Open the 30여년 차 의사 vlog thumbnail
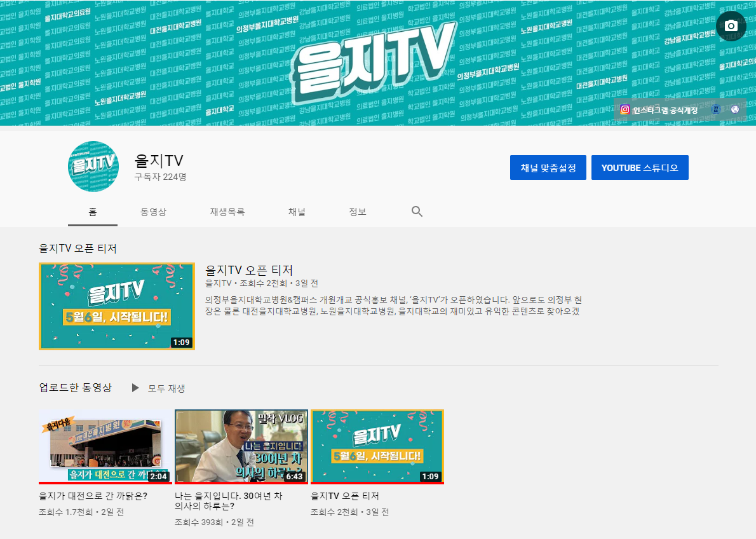Screen dimensions: 756x539 [241, 446]
